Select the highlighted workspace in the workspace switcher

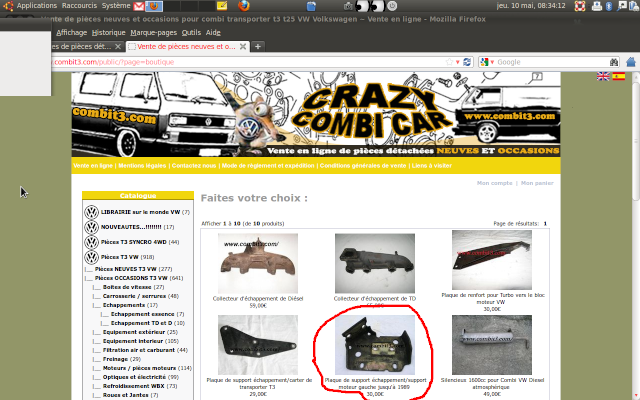pyautogui.click(x=154, y=6)
